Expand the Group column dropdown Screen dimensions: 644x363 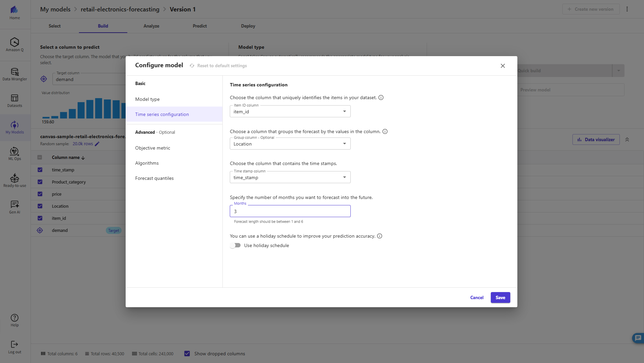(290, 144)
